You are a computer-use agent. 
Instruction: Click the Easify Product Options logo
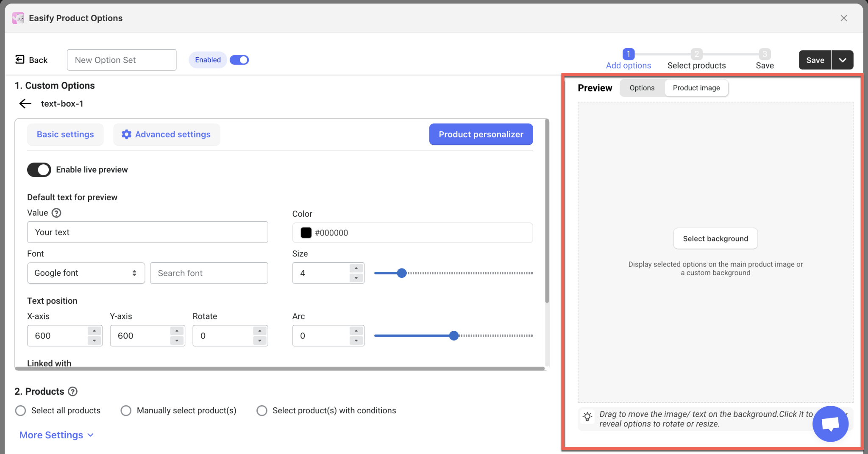tap(18, 18)
